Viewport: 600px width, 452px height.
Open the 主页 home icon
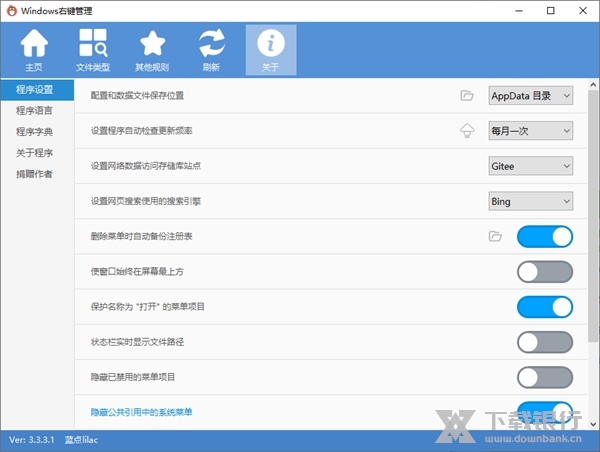[34, 50]
